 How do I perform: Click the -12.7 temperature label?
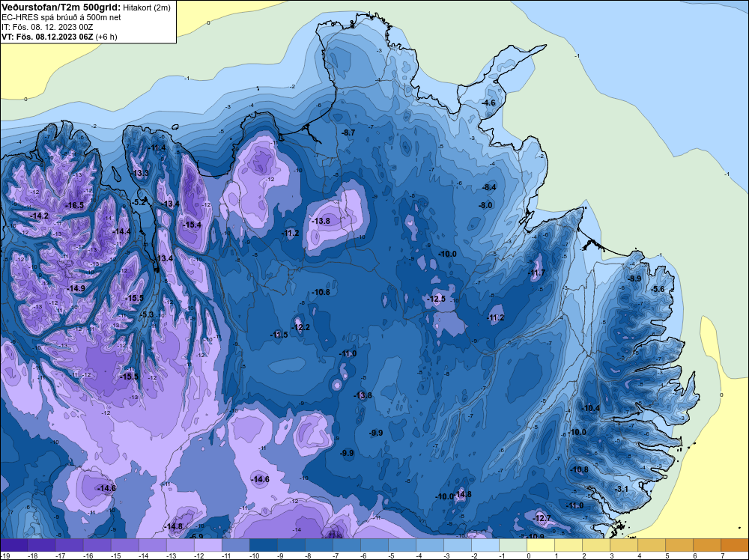(x=542, y=519)
